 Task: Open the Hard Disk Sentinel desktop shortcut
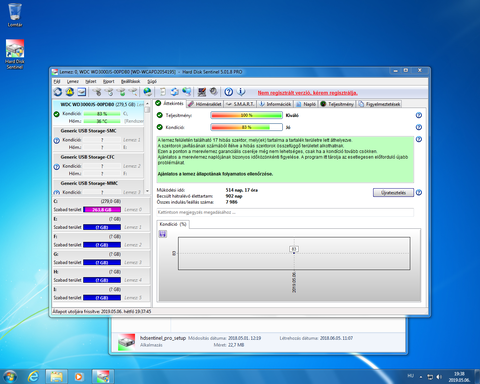pos(15,54)
